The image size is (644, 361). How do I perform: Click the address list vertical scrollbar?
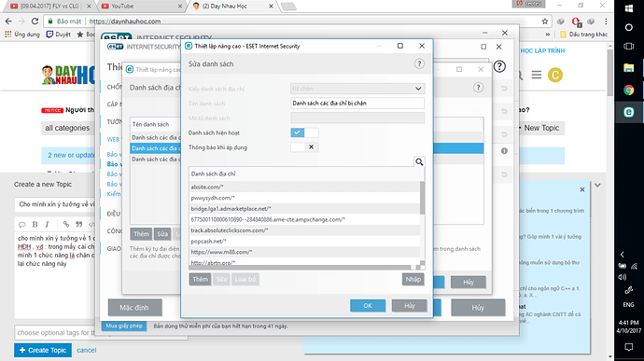click(422, 222)
